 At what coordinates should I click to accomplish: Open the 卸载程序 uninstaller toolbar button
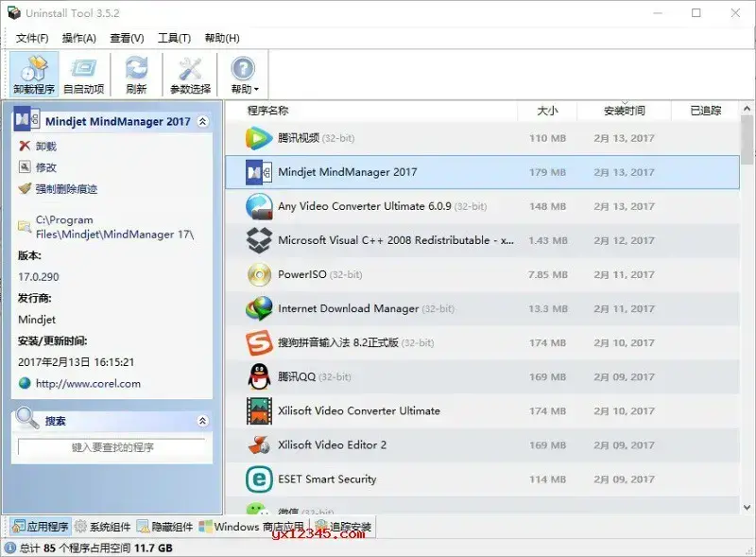[x=34, y=75]
